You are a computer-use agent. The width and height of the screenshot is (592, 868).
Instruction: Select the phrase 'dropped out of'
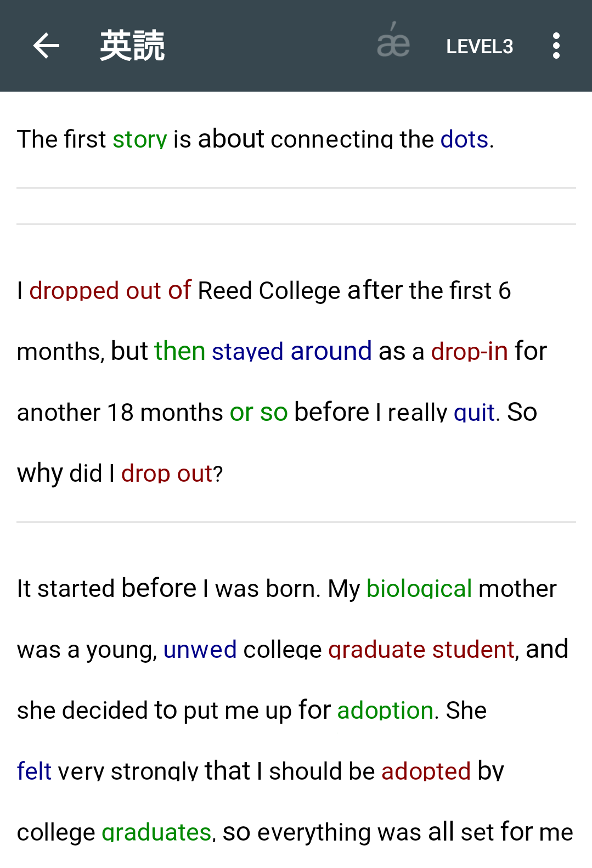coord(110,290)
